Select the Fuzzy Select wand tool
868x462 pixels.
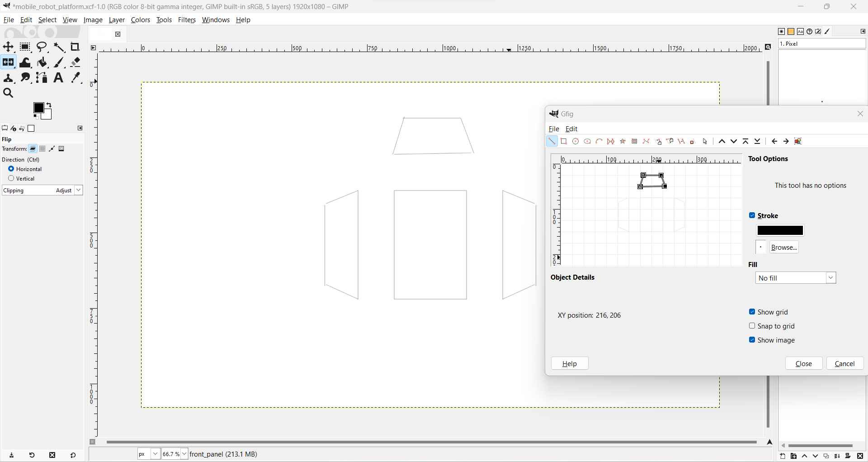(x=59, y=47)
